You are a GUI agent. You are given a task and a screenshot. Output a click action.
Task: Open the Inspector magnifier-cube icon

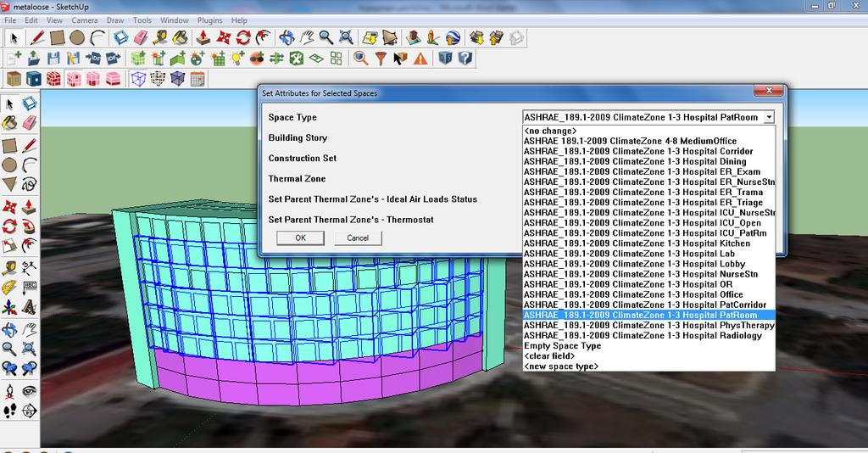(x=360, y=59)
